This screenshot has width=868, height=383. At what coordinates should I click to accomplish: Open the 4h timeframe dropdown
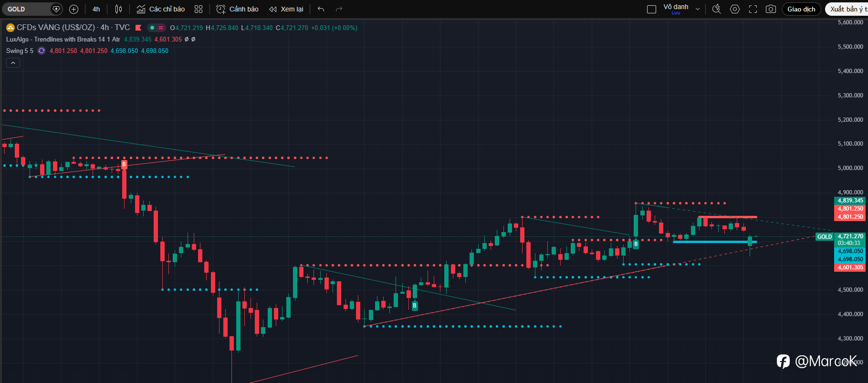point(96,9)
